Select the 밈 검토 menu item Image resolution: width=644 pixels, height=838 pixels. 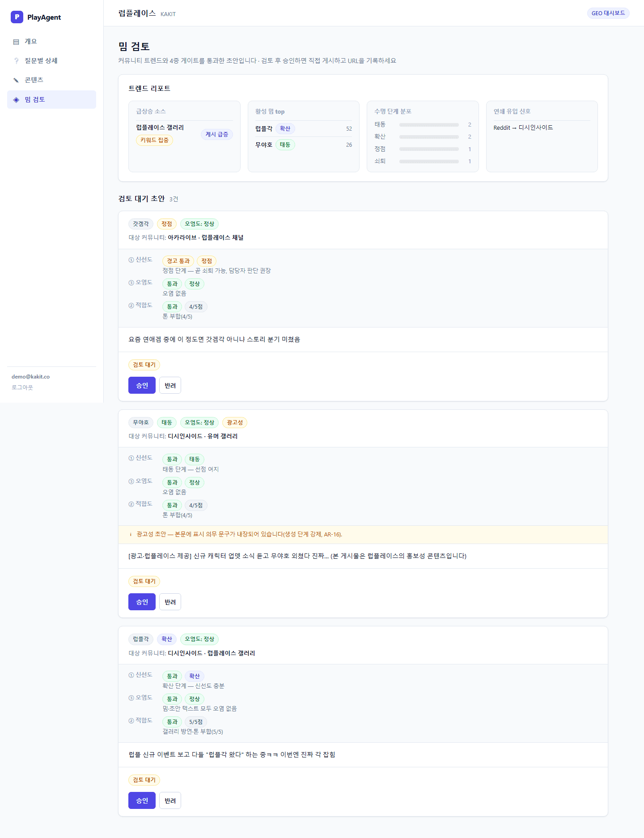point(51,99)
